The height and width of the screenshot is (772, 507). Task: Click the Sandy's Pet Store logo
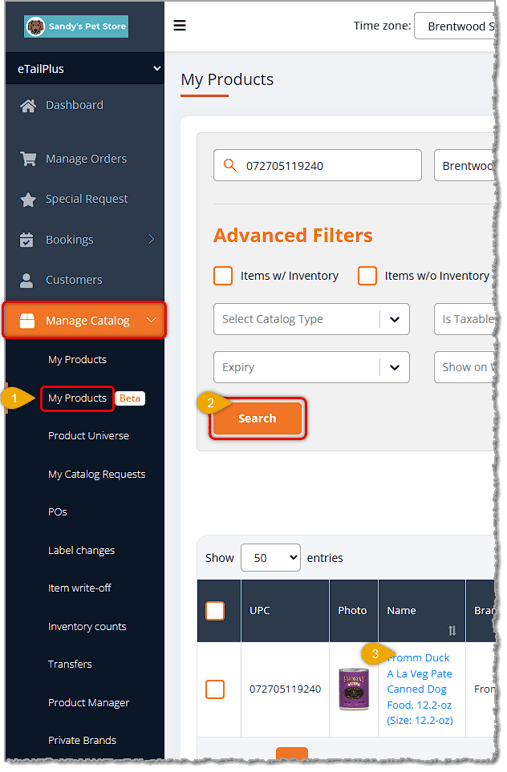(x=76, y=26)
